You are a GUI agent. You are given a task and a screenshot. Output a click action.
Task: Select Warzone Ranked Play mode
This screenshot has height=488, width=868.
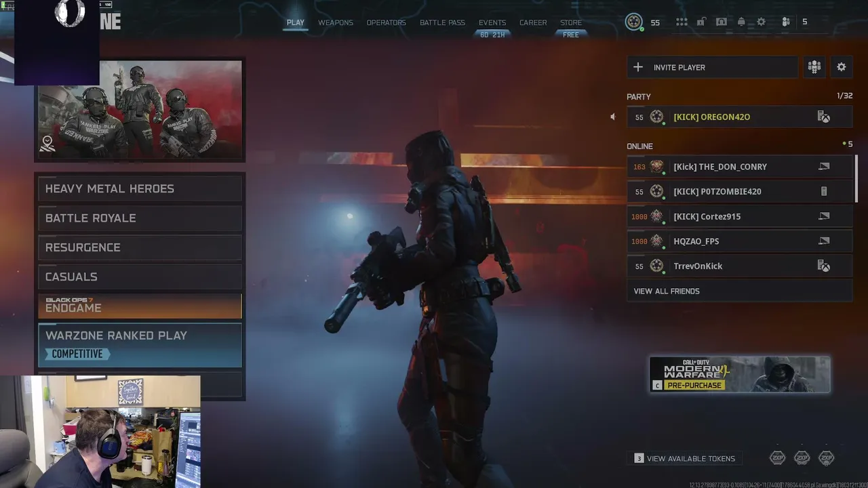pos(140,345)
